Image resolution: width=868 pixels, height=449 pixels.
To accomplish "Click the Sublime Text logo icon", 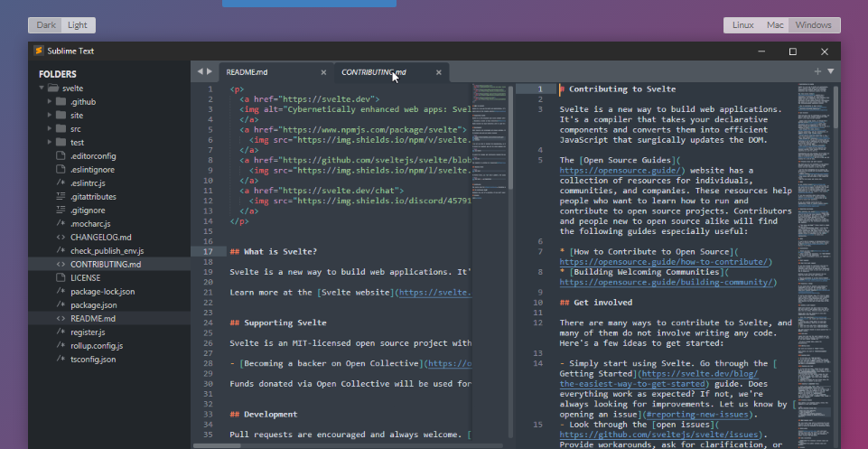I will (x=39, y=51).
